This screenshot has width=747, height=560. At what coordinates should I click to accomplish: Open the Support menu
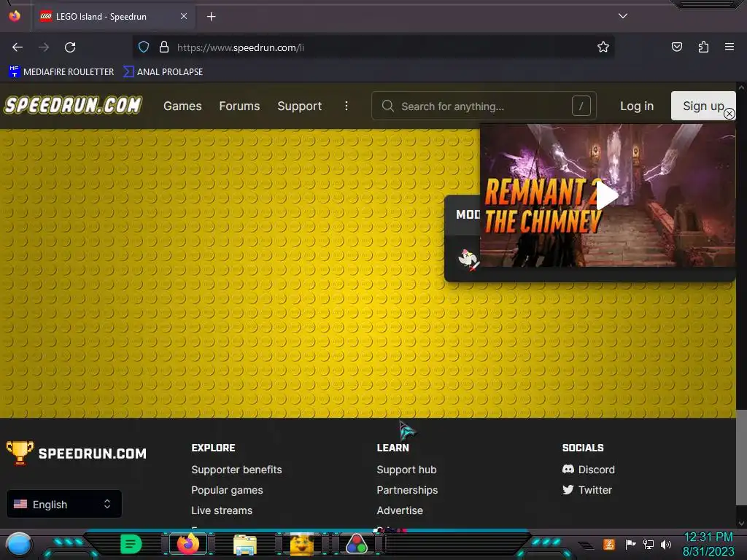pos(299,106)
